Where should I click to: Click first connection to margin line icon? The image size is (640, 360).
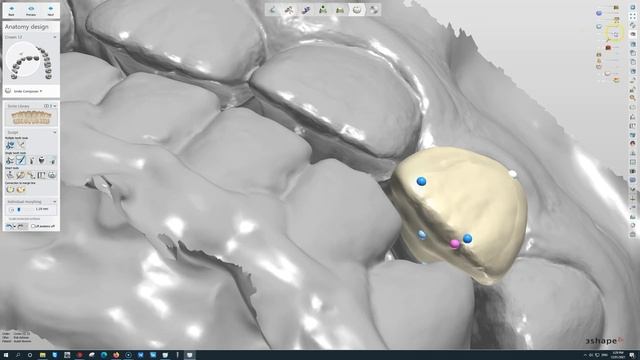point(10,189)
